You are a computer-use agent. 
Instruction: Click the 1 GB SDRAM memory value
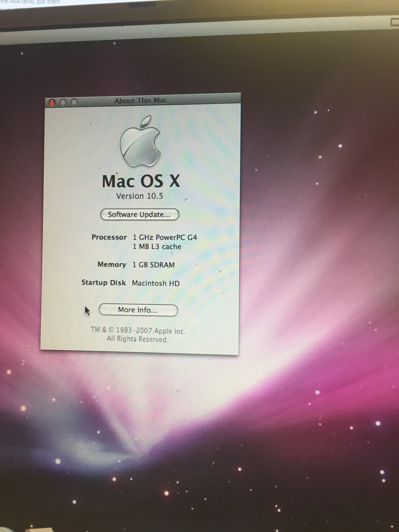(153, 265)
